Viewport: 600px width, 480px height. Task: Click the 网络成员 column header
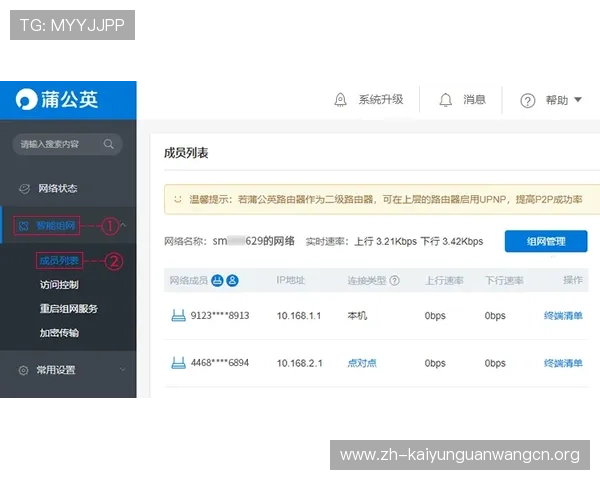pos(189,281)
